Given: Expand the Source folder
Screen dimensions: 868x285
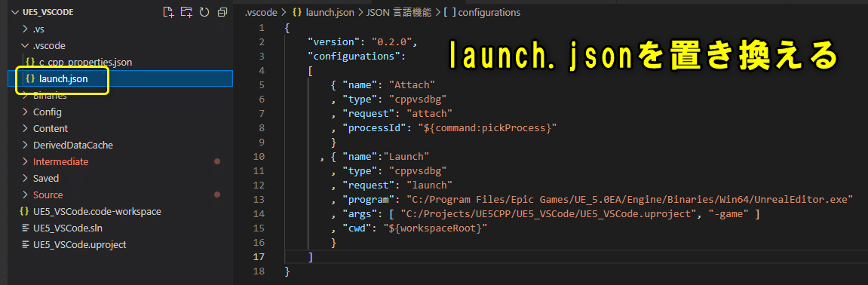Looking at the screenshot, I should 24,195.
